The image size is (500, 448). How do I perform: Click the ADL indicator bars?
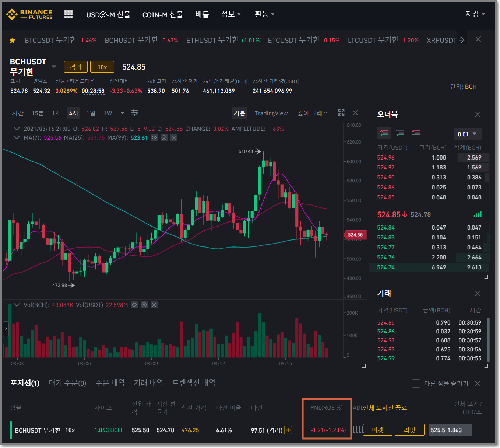tap(358, 430)
